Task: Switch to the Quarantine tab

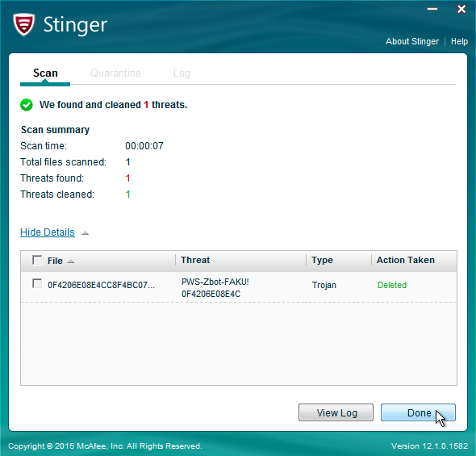Action: point(115,73)
